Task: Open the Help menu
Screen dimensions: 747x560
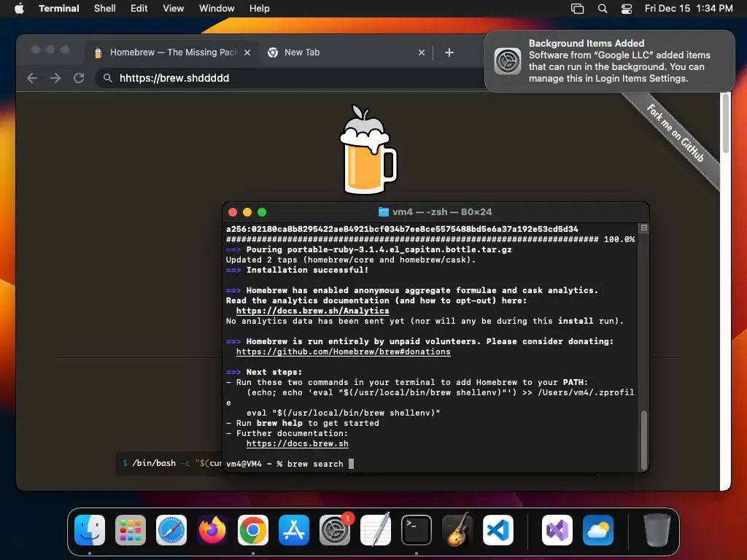Action: coord(260,9)
